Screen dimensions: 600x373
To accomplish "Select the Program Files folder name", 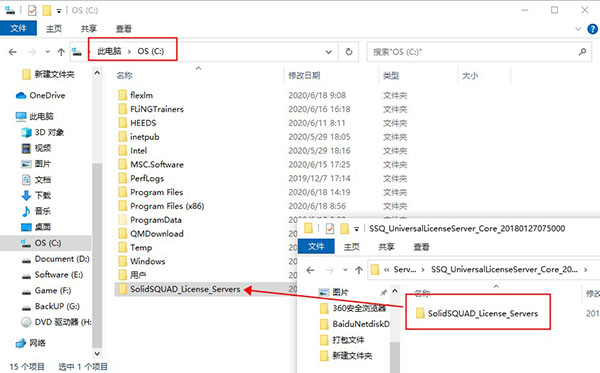I will point(157,192).
